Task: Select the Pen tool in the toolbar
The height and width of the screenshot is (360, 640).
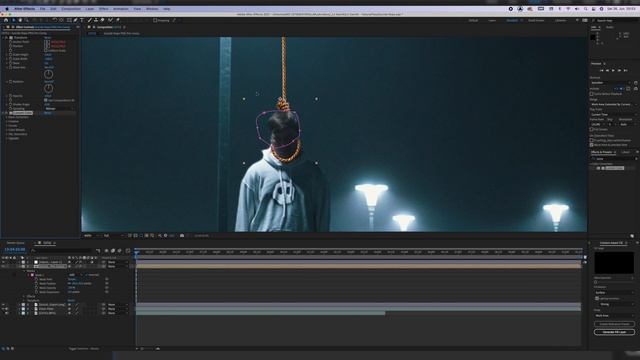Action: [76, 20]
